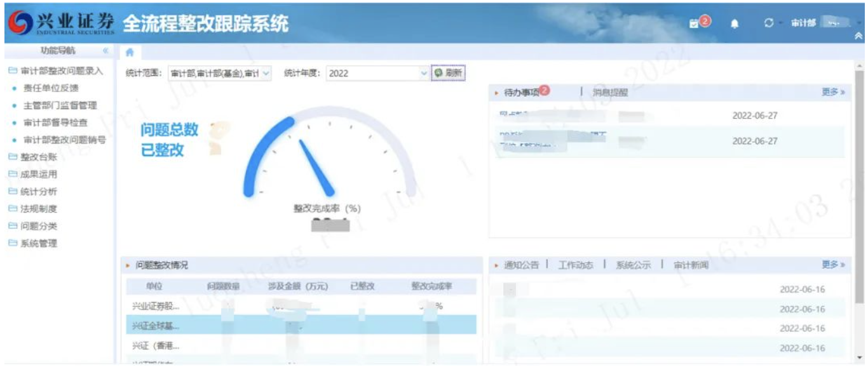Expand the 统计范围 dropdown
The height and width of the screenshot is (367, 868).
tap(266, 73)
